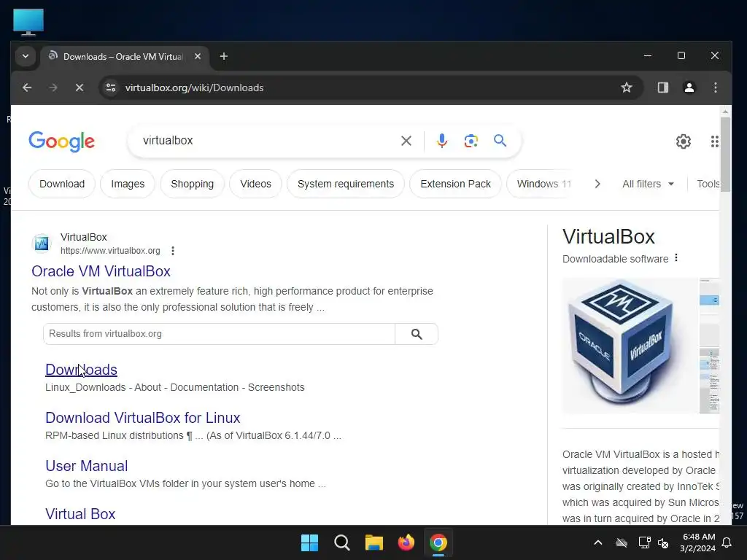Switch to Shopping results
This screenshot has width=747, height=560.
tap(193, 184)
